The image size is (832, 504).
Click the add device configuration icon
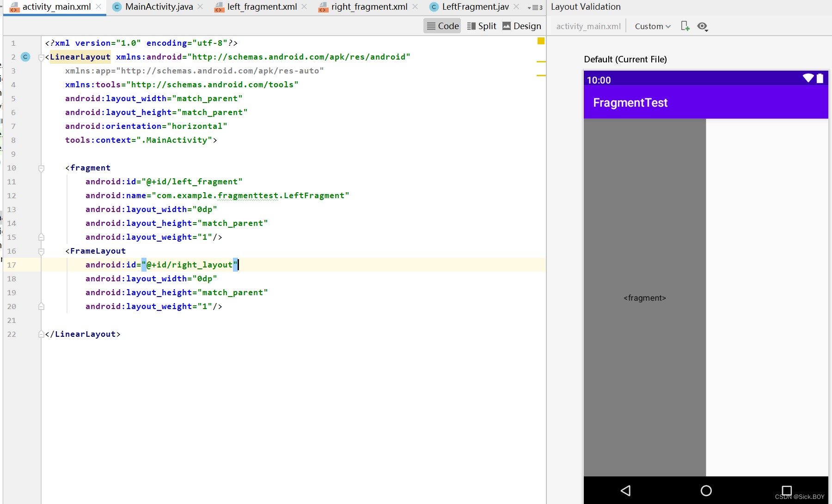(x=685, y=26)
